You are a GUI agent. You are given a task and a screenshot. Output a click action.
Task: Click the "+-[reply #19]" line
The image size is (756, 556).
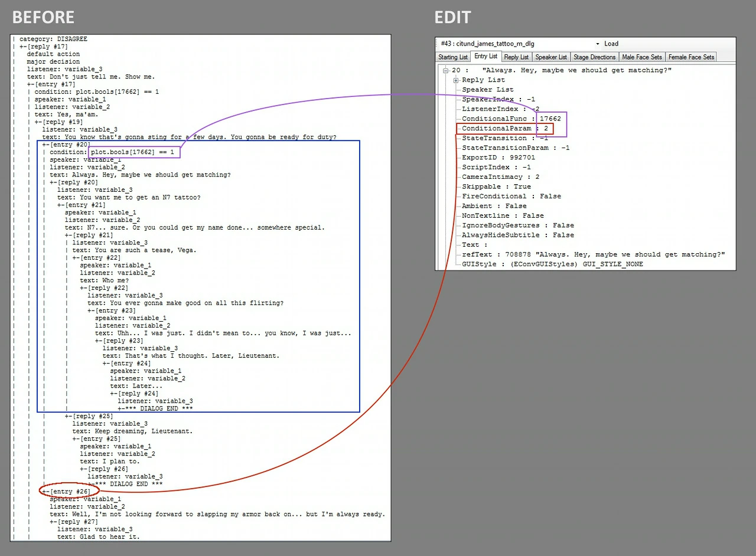(x=59, y=122)
